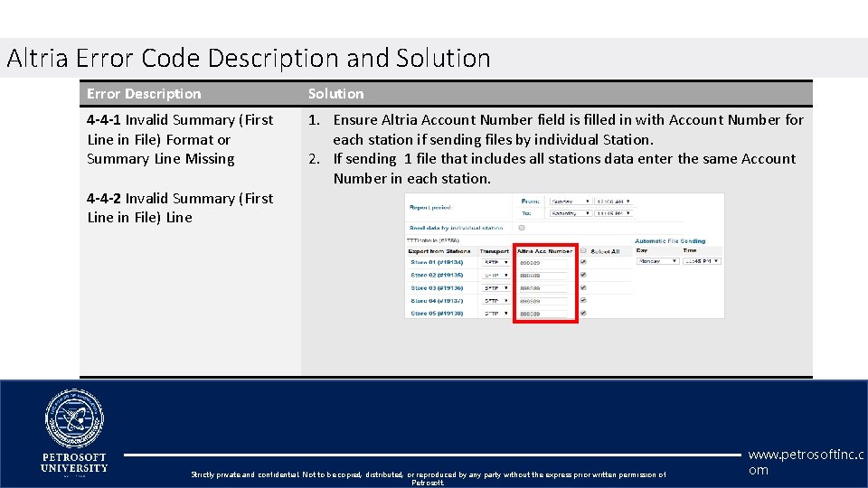This screenshot has width=868, height=488.
Task: Open the Store 05 (#19138) link
Action: point(437,314)
